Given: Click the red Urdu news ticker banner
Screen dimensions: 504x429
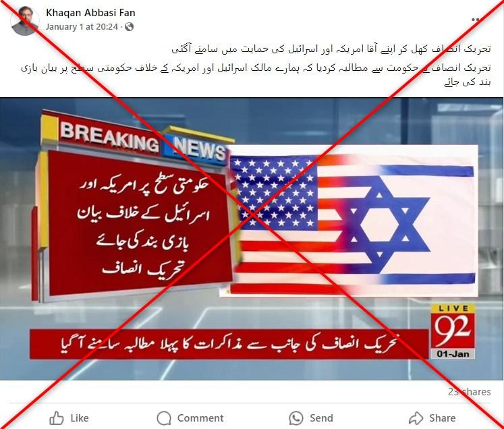Looking at the screenshot, I should [229, 344].
